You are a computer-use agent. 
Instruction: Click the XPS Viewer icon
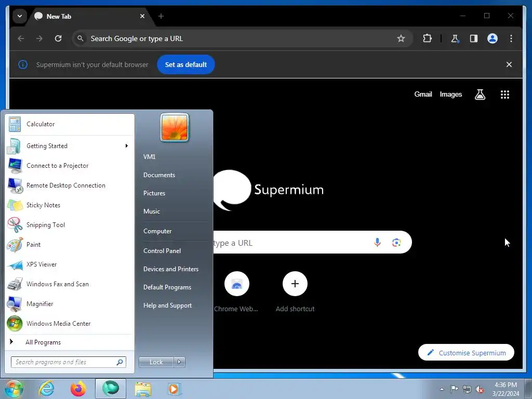tap(15, 264)
